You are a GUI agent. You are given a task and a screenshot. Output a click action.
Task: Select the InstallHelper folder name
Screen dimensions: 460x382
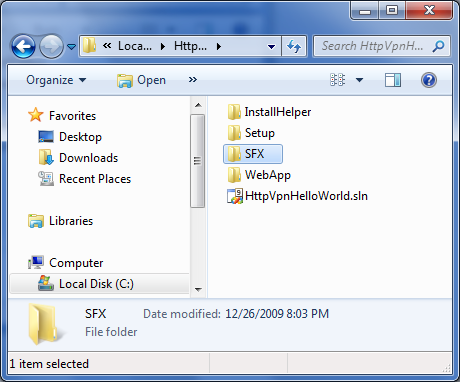point(278,112)
